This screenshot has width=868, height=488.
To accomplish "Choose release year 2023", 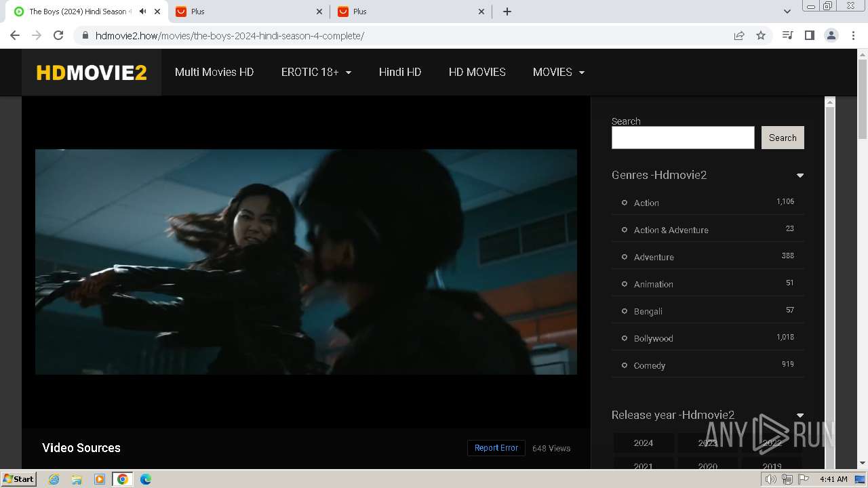I will [x=708, y=443].
